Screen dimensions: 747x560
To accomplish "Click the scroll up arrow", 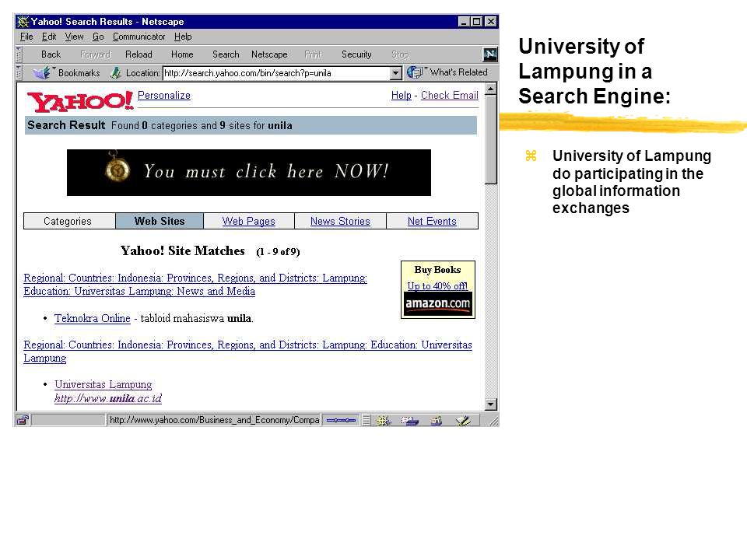I will (x=491, y=89).
